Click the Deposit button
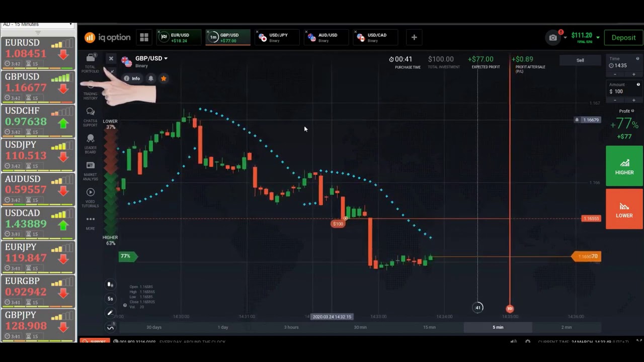Image resolution: width=644 pixels, height=362 pixels. coord(623,37)
